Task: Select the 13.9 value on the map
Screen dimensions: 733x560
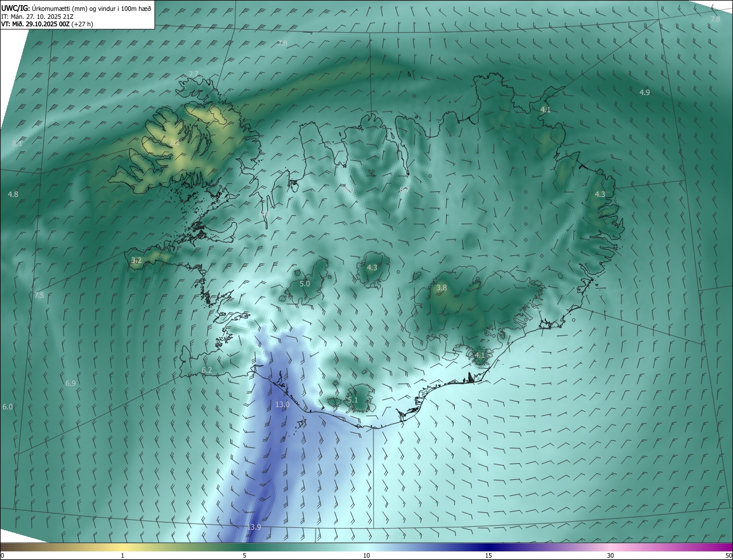Action: tap(254, 527)
